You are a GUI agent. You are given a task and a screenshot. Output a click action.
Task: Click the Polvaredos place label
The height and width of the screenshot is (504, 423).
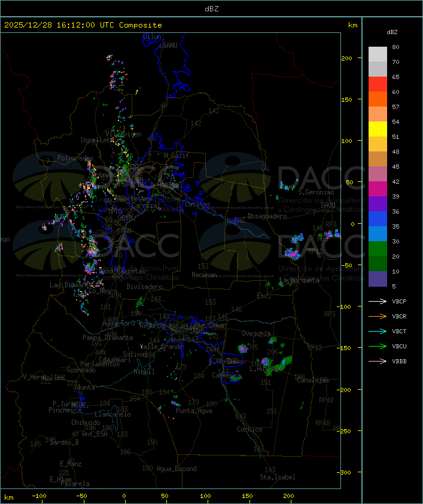click(75, 158)
